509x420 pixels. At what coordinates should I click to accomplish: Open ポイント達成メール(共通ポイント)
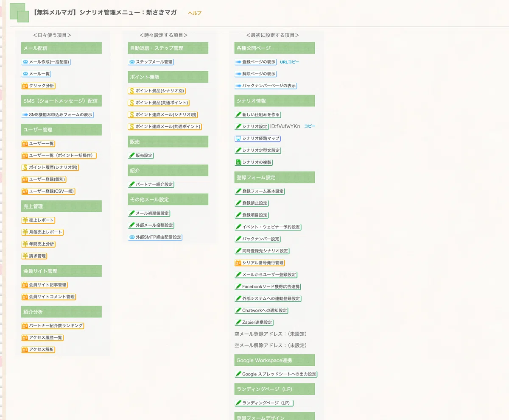(165, 126)
